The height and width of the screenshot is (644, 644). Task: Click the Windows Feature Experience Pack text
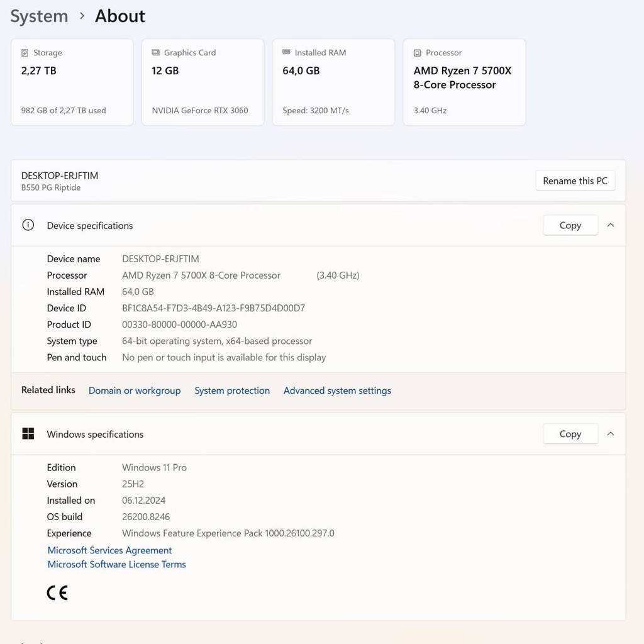(x=228, y=533)
